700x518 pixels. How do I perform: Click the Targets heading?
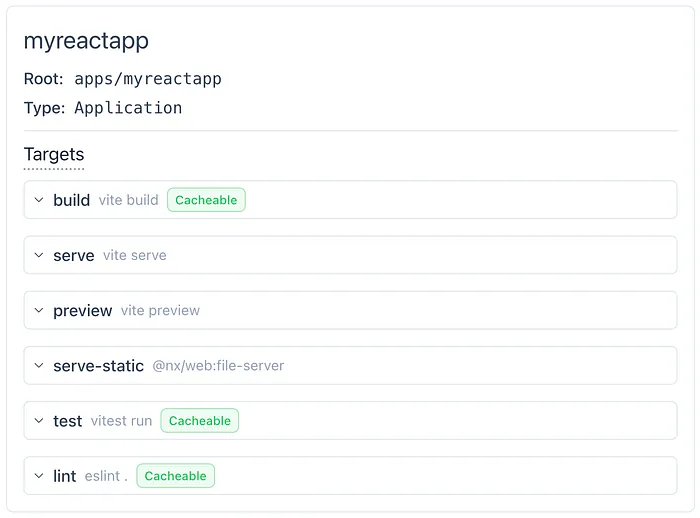point(54,155)
